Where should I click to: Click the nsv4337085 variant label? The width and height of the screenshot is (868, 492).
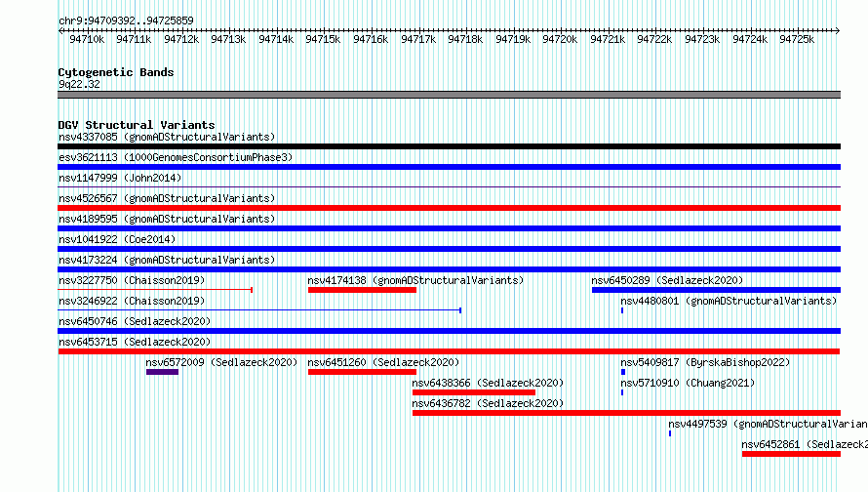pos(167,137)
